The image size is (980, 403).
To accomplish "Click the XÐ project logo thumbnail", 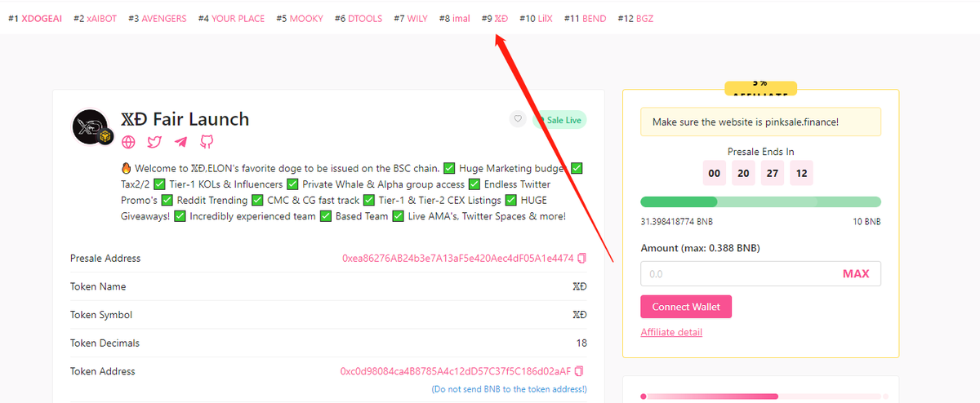I will (91, 126).
